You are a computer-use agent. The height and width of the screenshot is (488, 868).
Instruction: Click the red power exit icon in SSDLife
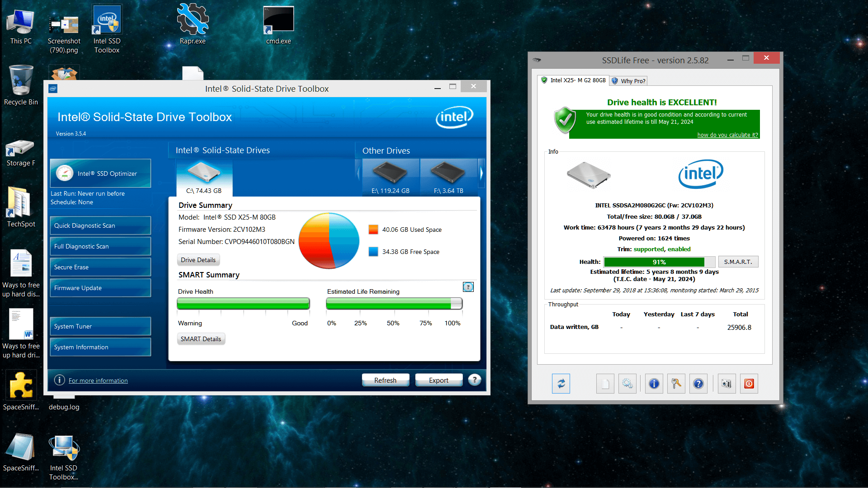pyautogui.click(x=749, y=384)
